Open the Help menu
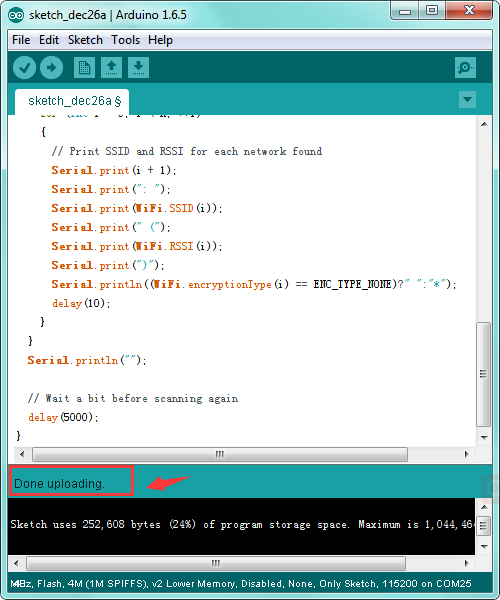Screen dimensions: 500x600 point(160,40)
